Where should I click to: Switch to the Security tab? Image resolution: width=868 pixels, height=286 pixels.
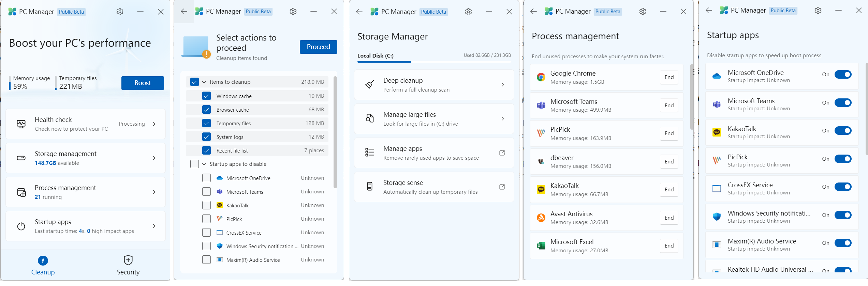[x=128, y=266]
